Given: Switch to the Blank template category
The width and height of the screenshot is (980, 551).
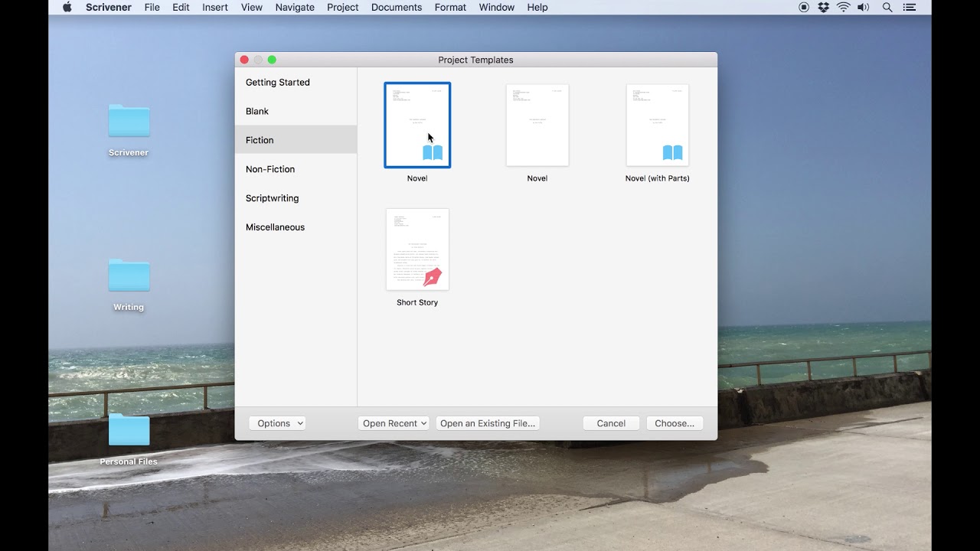Looking at the screenshot, I should [x=296, y=111].
